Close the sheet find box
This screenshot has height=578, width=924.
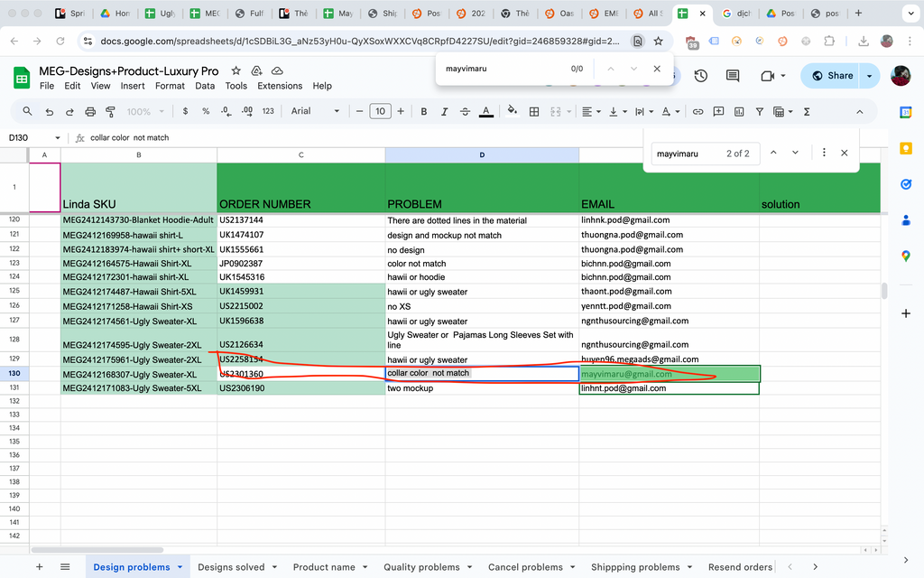click(844, 153)
